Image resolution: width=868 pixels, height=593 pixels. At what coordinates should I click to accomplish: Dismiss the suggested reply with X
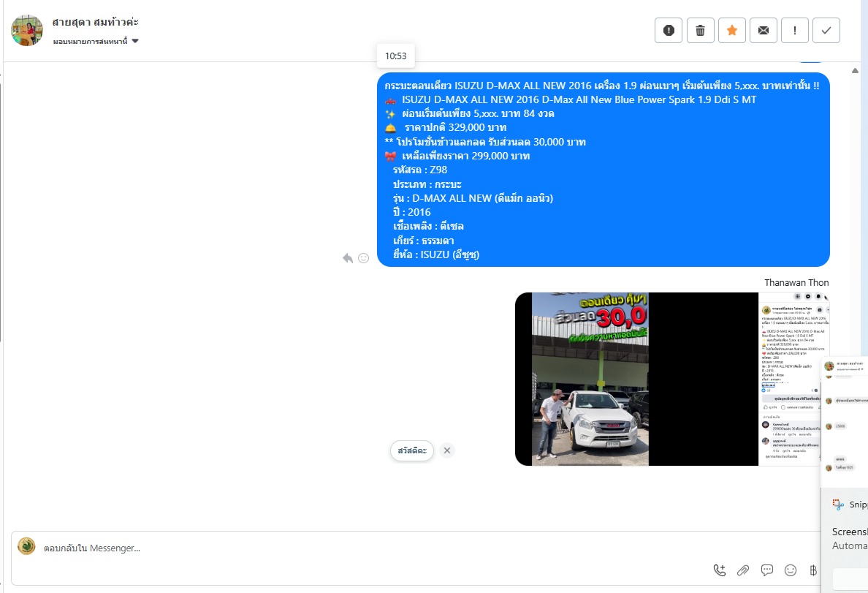pyautogui.click(x=446, y=450)
